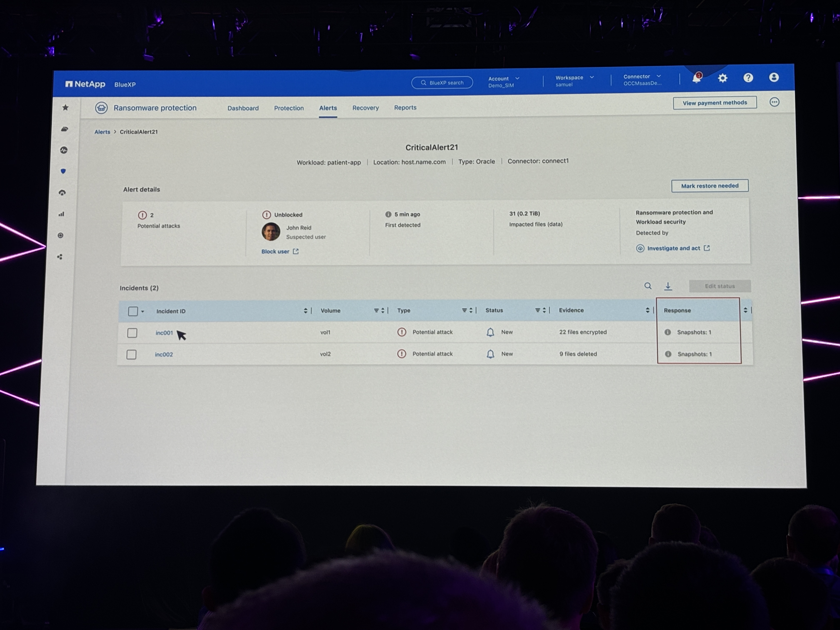Viewport: 840px width, 630px height.
Task: Focus the BlueXP search field
Action: tap(442, 82)
